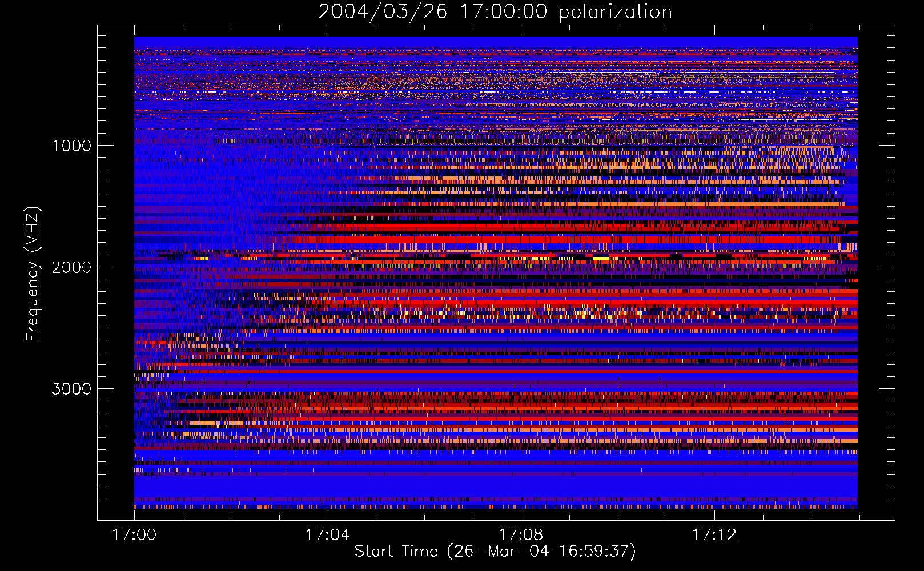Click the 'Start Time (26-Mar-04 16:59:37)' caption

[x=495, y=552]
